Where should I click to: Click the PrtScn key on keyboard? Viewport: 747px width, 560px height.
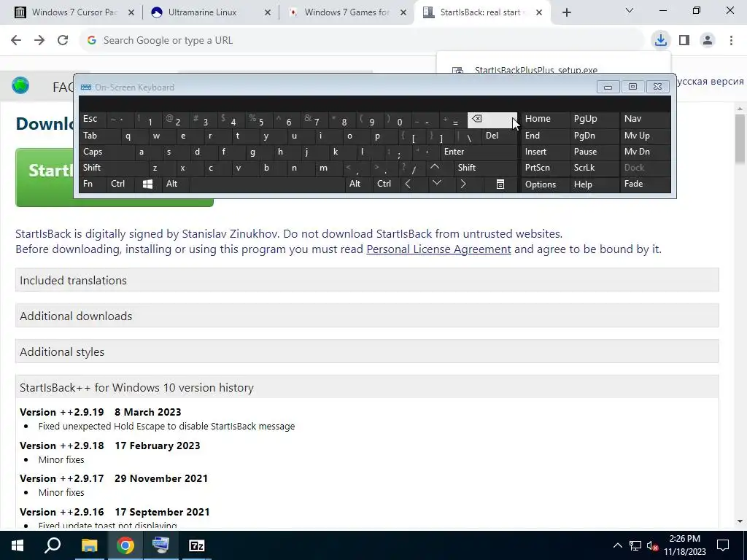tap(544, 168)
